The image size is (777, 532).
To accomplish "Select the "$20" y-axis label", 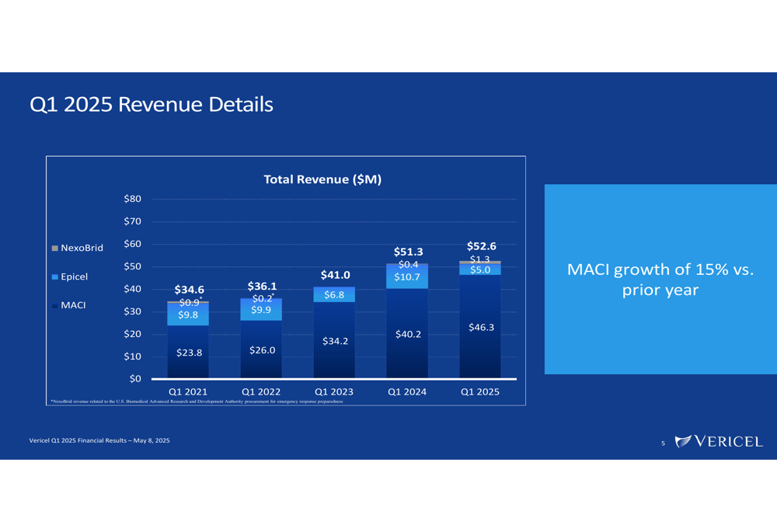I will click(x=132, y=334).
